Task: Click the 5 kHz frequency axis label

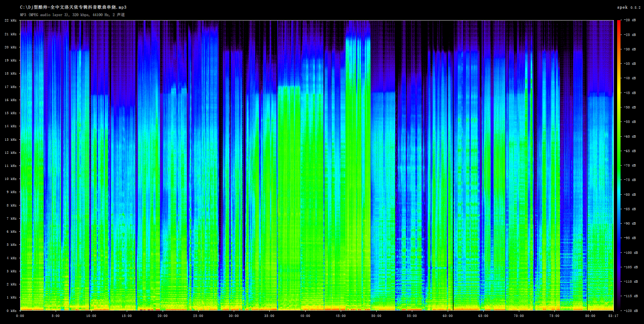Action: [11, 245]
